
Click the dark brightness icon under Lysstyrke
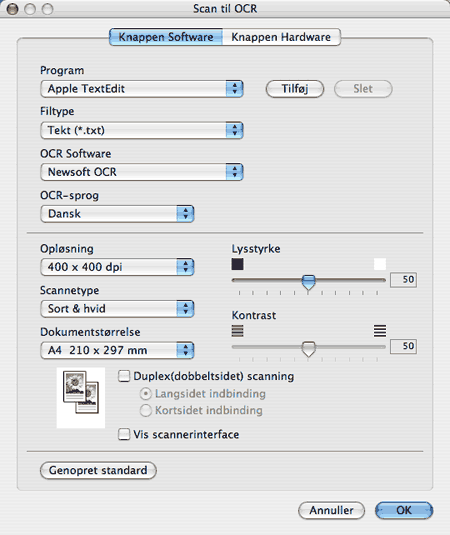(237, 264)
